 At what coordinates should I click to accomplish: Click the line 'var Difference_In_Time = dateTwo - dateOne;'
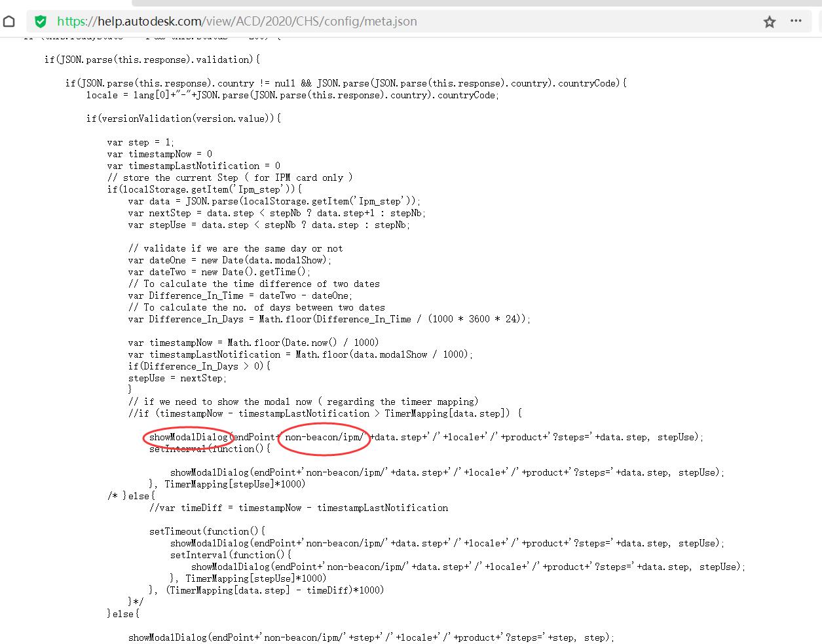[x=240, y=295]
